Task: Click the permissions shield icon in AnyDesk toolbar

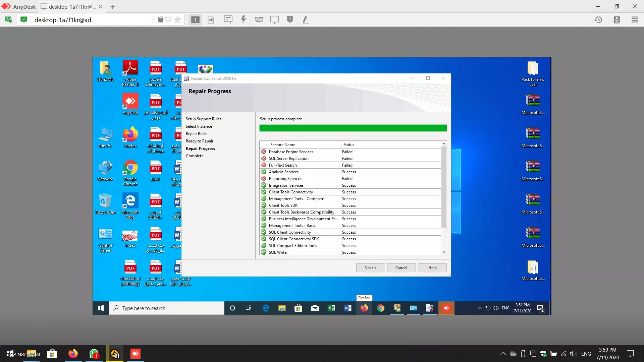Action: 290,20
